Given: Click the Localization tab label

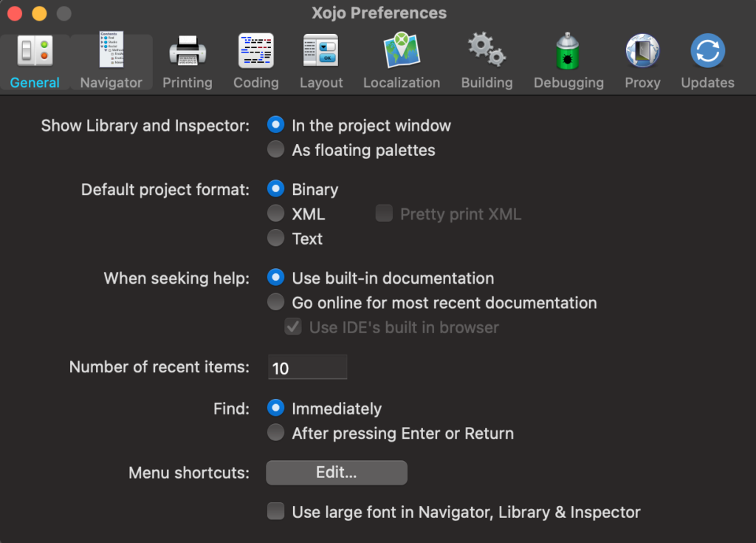Looking at the screenshot, I should coord(402,83).
